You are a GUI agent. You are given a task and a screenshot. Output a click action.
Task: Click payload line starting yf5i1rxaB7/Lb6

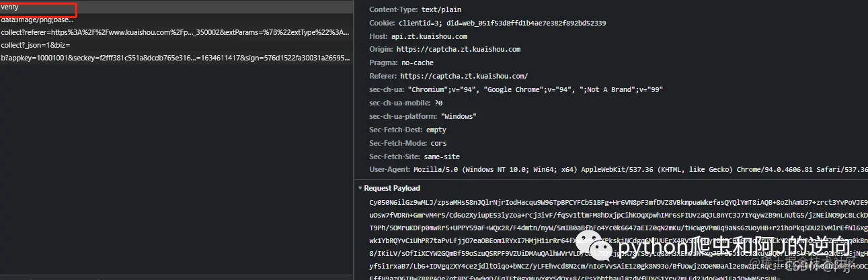click(619, 266)
